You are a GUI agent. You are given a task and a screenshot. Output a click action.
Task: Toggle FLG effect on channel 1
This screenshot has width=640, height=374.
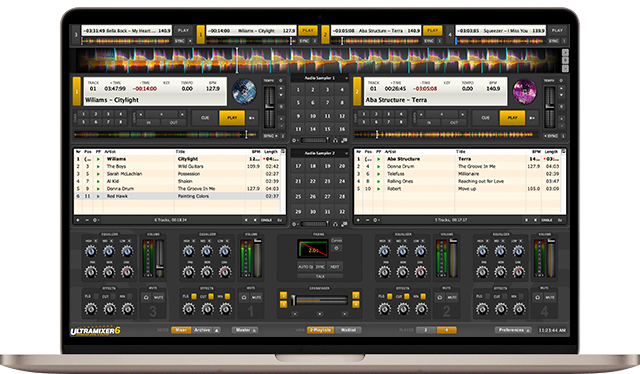click(x=194, y=296)
